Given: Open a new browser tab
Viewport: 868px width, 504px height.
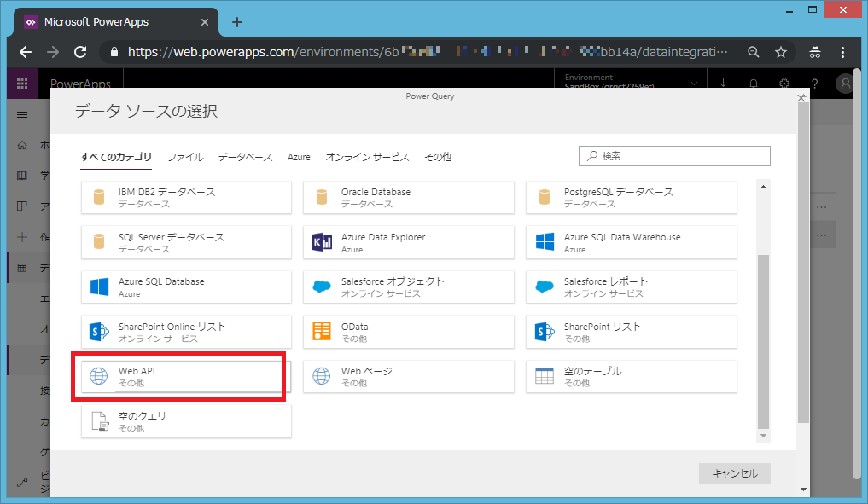Looking at the screenshot, I should [237, 22].
